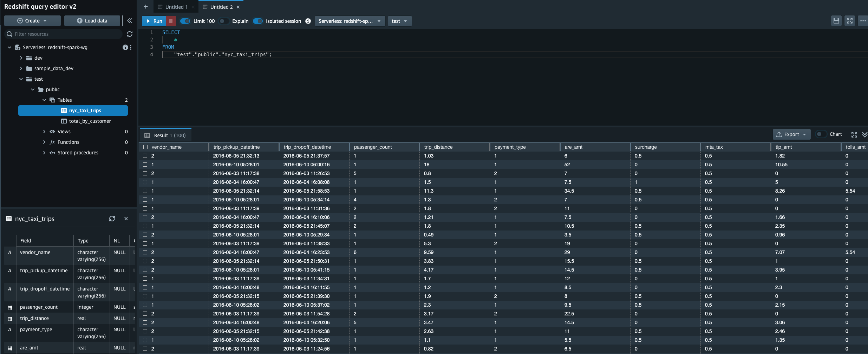
Task: Click the full screen editor icon
Action: point(850,21)
